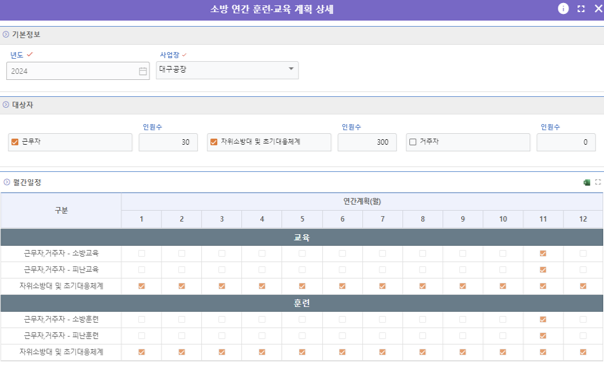Select 자위소방대 및 초기대응체계 label under 교육
Viewport: 604px width, 378px height.
tap(61, 286)
